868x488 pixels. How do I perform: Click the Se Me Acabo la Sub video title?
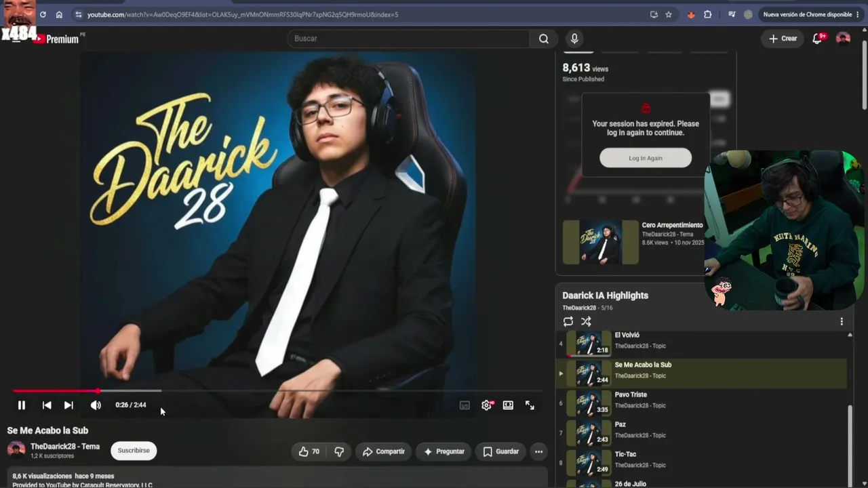click(x=47, y=430)
